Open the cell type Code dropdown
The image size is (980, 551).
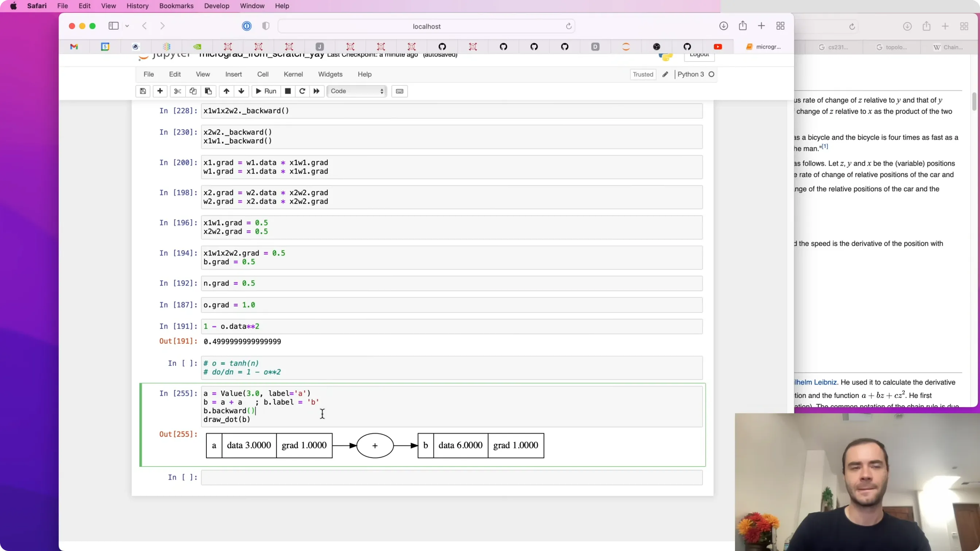[x=357, y=91]
